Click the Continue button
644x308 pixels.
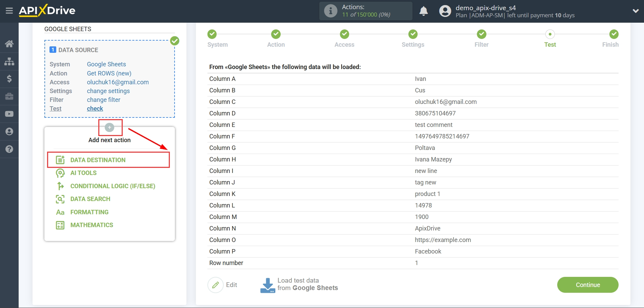point(588,285)
